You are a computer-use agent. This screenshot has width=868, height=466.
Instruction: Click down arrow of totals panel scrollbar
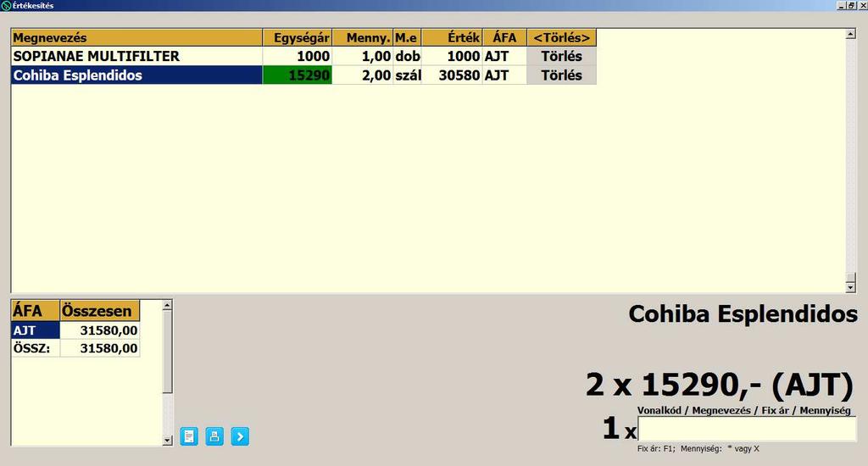pos(168,441)
